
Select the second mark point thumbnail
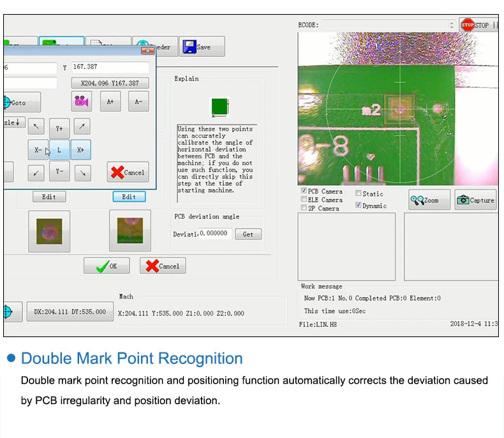tap(130, 230)
